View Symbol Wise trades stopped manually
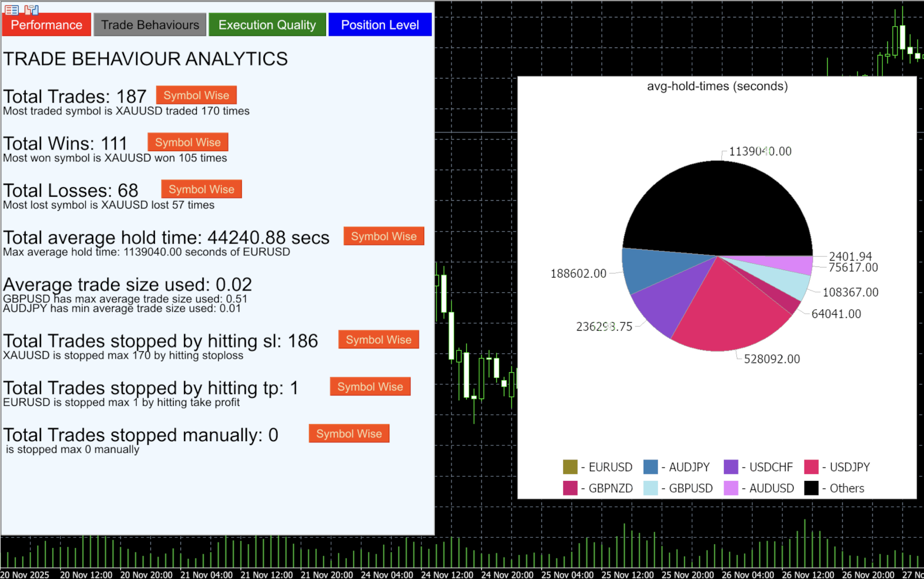924x579 pixels. pyautogui.click(x=349, y=433)
